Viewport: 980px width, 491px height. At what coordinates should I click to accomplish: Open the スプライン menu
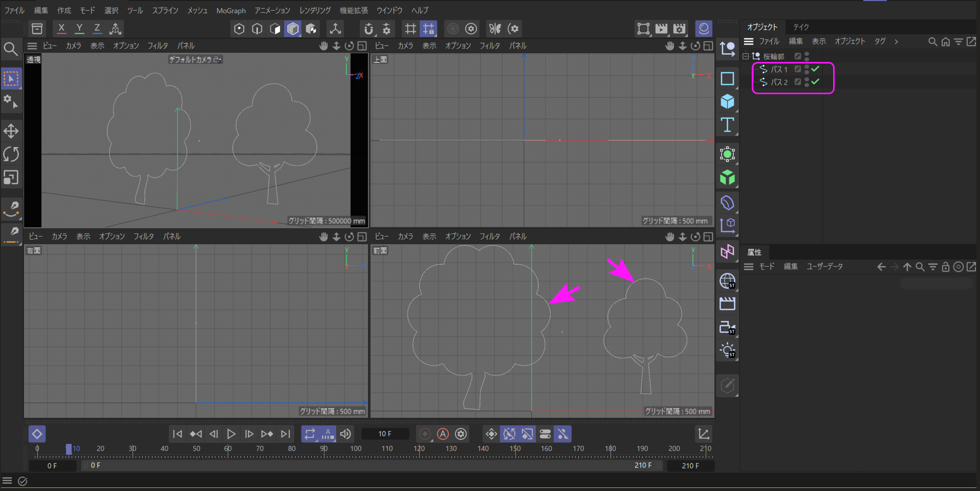pos(165,10)
